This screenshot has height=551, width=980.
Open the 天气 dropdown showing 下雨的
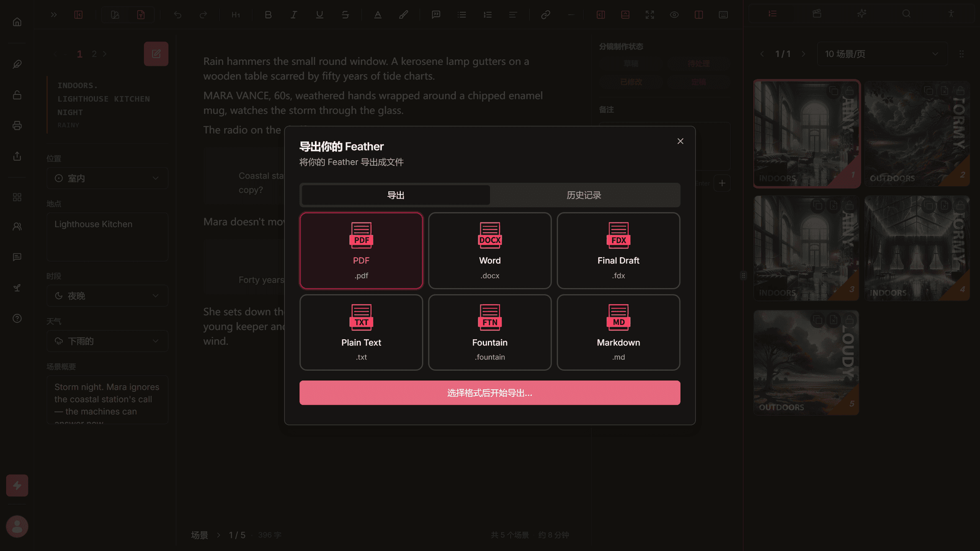[x=107, y=341]
